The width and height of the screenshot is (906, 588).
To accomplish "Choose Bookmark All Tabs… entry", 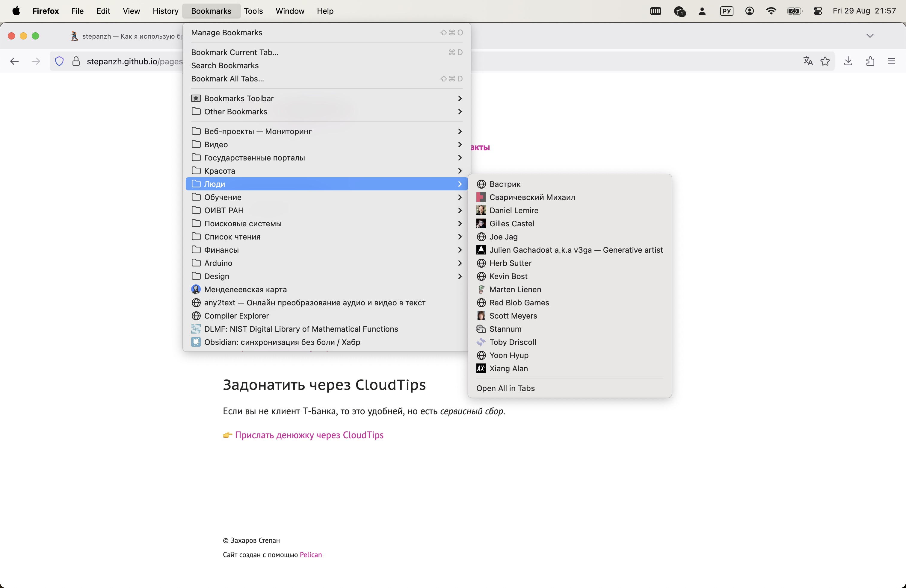I will pos(327,79).
